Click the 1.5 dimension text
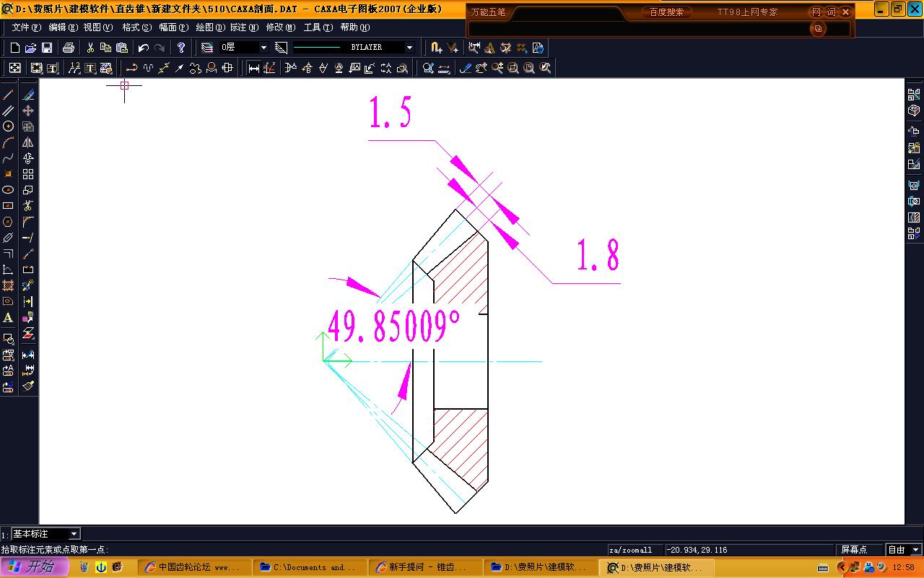Screen dimensions: 924x578 (391, 113)
